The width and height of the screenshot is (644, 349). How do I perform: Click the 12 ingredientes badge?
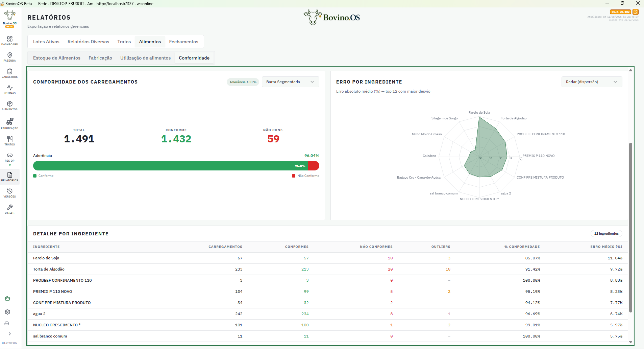pos(606,234)
